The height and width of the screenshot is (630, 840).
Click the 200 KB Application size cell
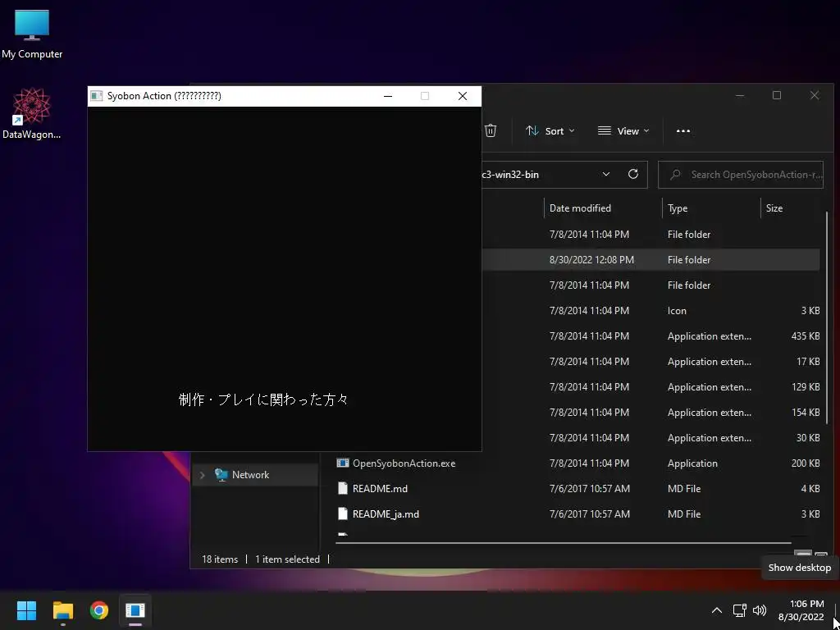pos(806,463)
